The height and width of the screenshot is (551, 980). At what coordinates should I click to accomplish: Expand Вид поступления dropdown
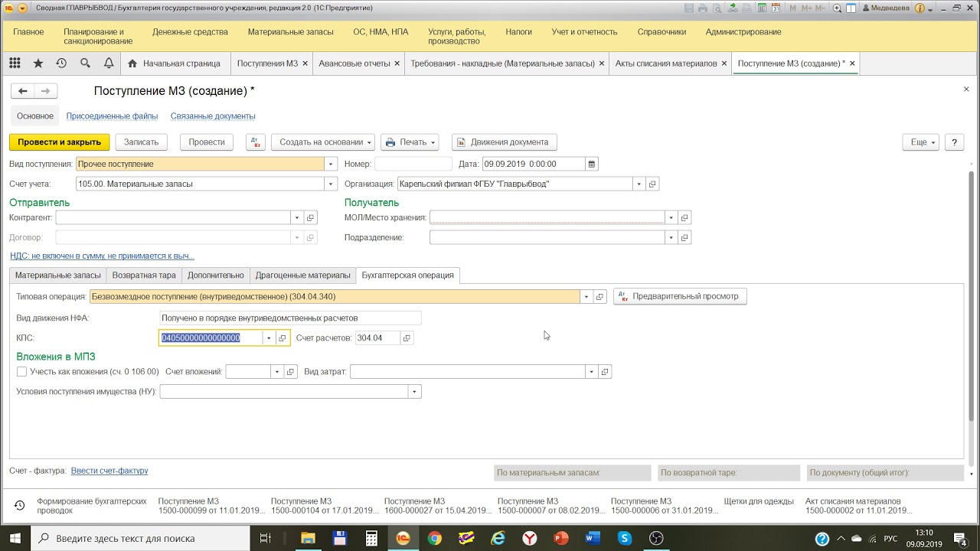point(331,164)
